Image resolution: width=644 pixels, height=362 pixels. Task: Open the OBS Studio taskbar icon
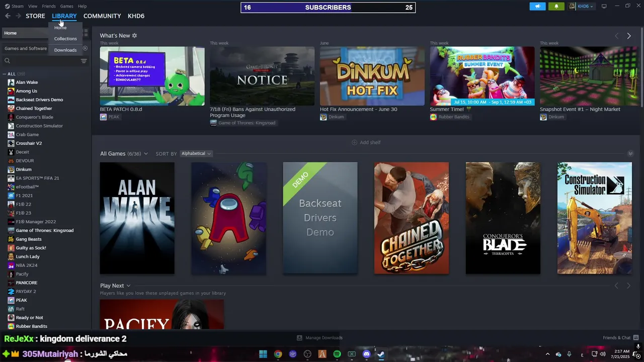307,354
